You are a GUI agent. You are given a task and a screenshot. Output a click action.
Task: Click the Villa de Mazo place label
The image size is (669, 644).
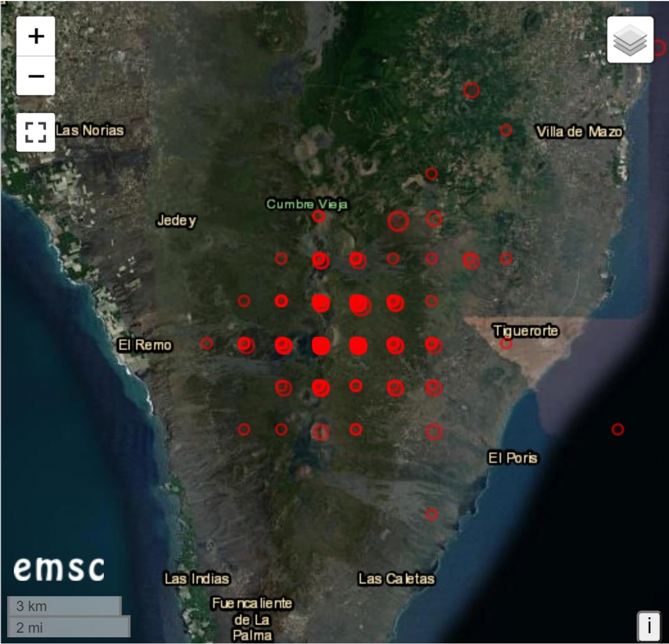[x=579, y=132]
